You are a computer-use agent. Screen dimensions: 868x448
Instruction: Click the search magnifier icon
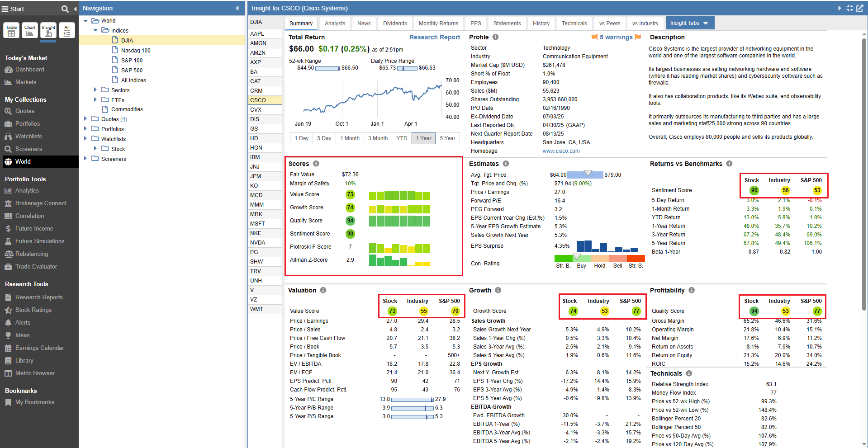point(65,9)
